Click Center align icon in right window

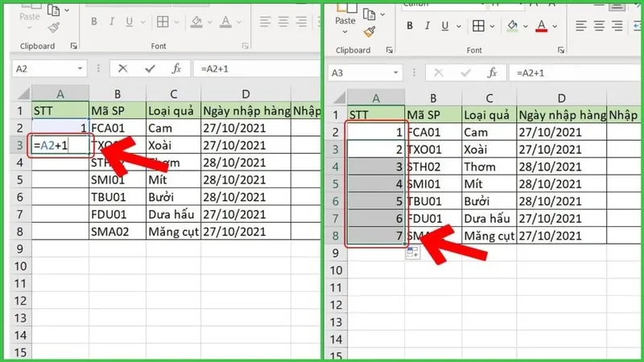[x=599, y=26]
